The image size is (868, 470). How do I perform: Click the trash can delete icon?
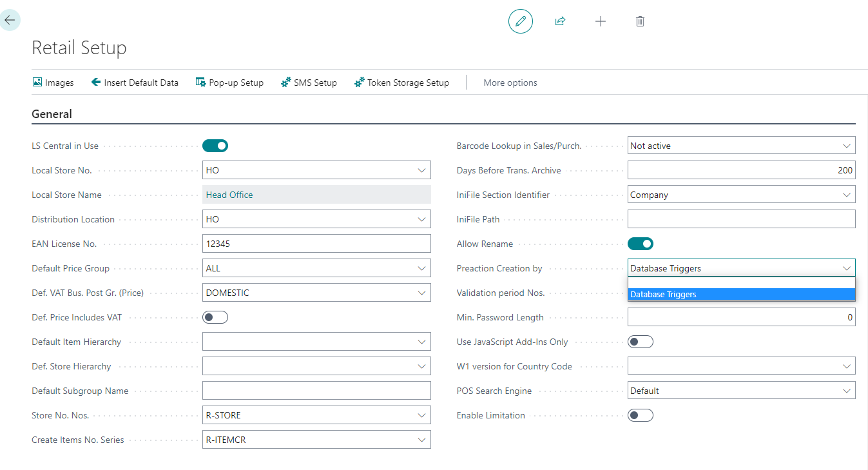(640, 21)
